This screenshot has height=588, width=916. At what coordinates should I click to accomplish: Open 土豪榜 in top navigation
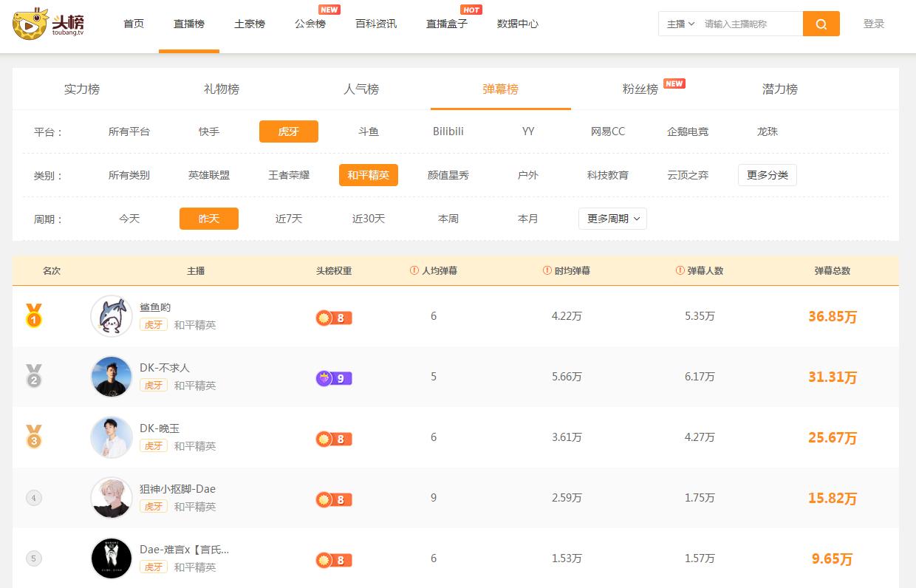pyautogui.click(x=250, y=24)
